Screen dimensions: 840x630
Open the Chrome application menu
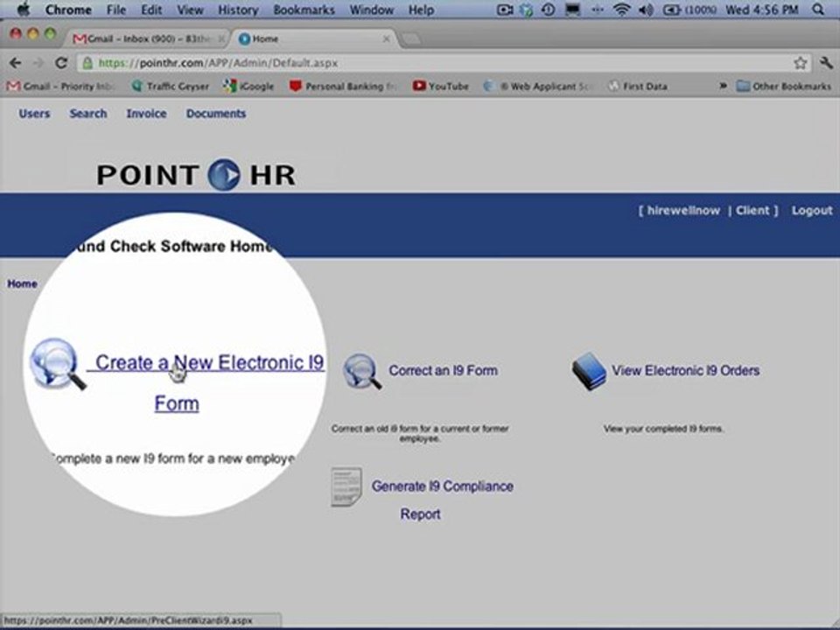click(68, 10)
